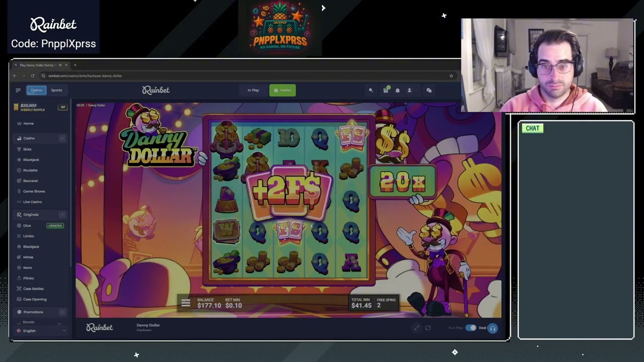
Task: Go to Home in the sidebar
Action: [29, 124]
